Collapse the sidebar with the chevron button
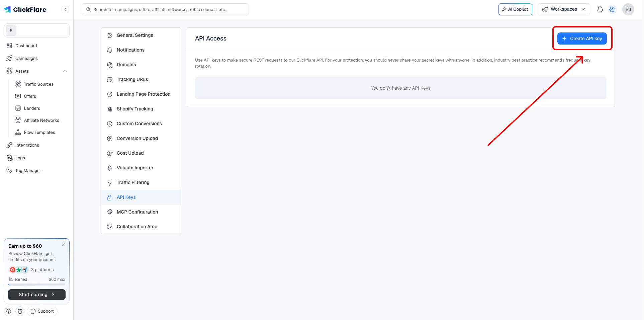 65,9
